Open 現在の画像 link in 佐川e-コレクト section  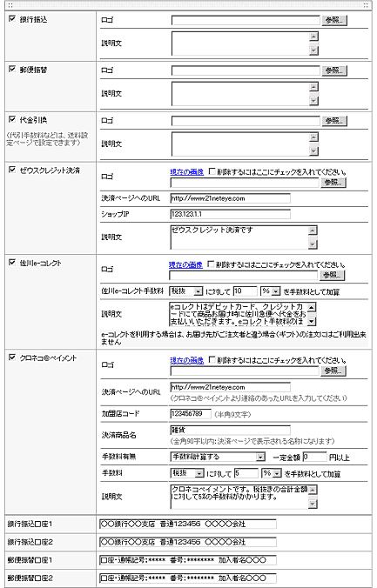(x=185, y=264)
